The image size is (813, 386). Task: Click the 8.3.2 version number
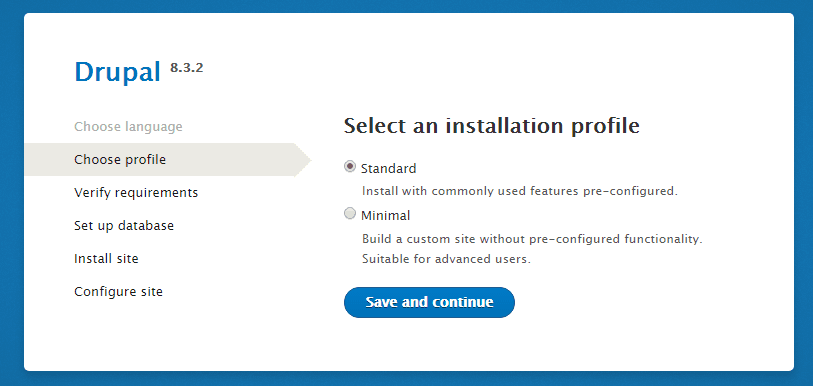tap(187, 68)
